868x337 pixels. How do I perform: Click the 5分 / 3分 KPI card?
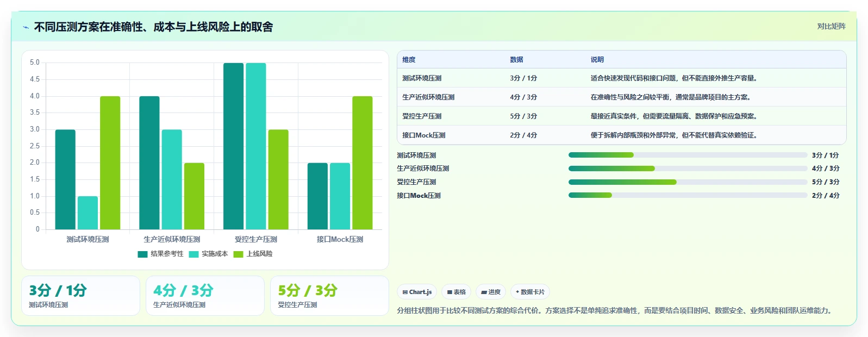330,296
